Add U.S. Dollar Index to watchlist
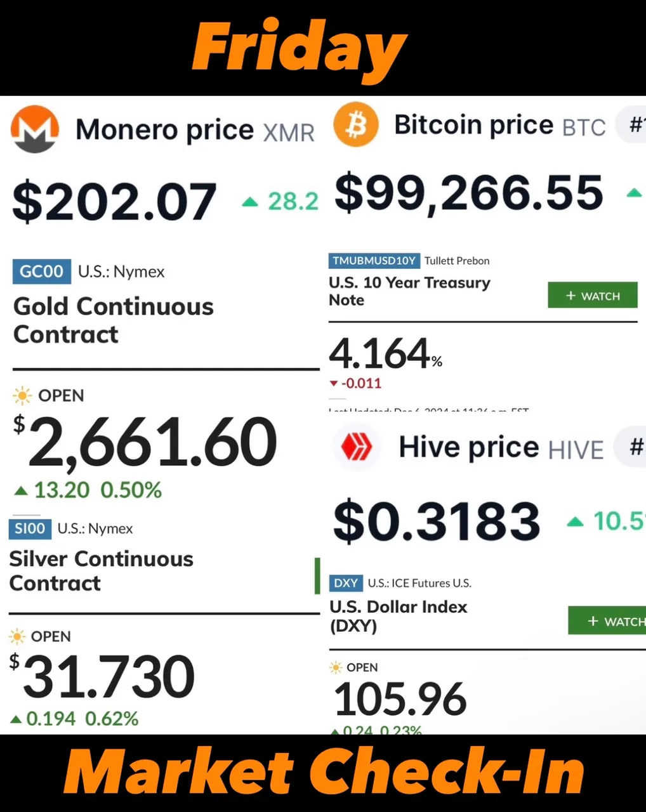Screen dimensions: 646x812 [607, 621]
